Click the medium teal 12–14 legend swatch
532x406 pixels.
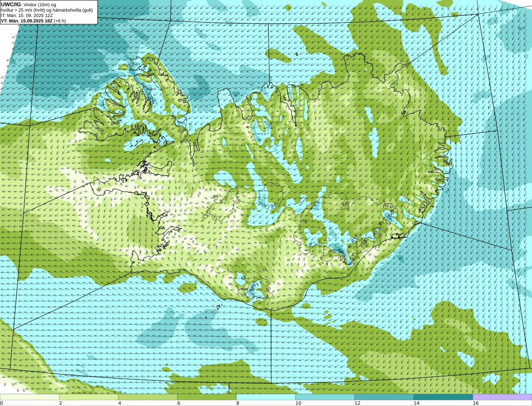click(384, 397)
